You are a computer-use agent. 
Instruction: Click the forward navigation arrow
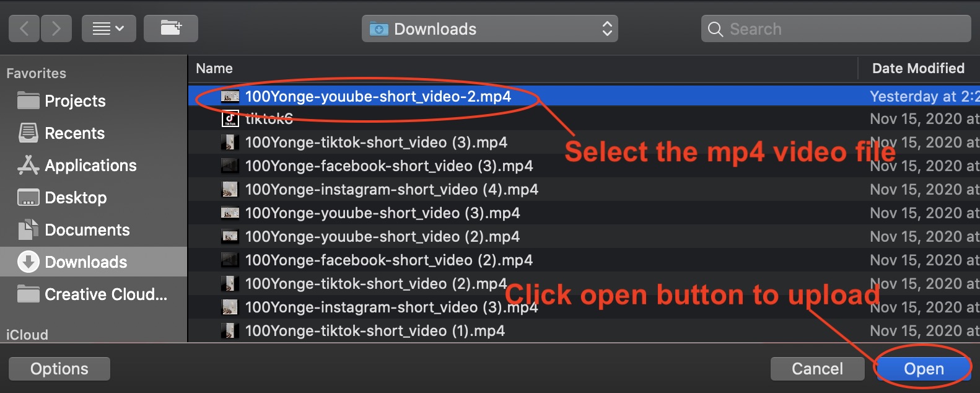point(56,29)
